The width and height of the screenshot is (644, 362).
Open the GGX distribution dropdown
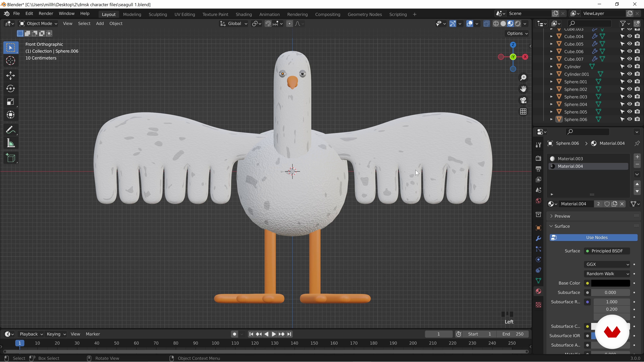coord(607,264)
